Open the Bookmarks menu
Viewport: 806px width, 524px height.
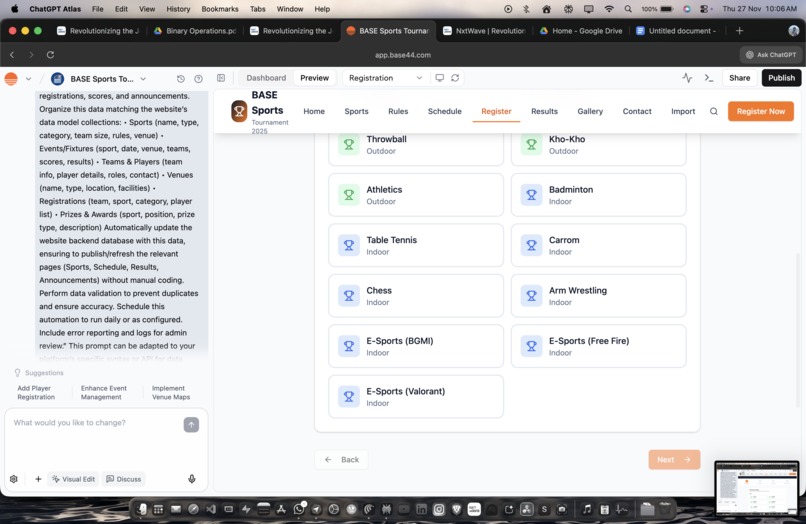coord(220,9)
